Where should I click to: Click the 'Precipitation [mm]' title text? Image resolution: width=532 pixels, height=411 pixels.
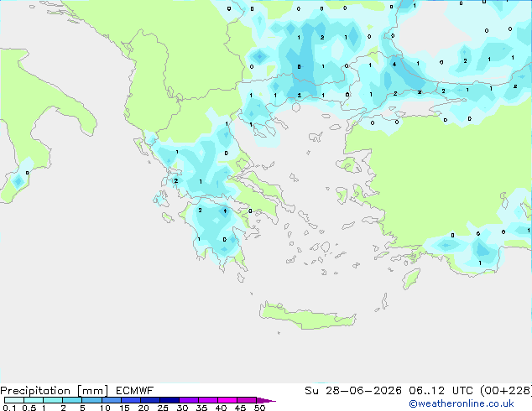(x=55, y=391)
